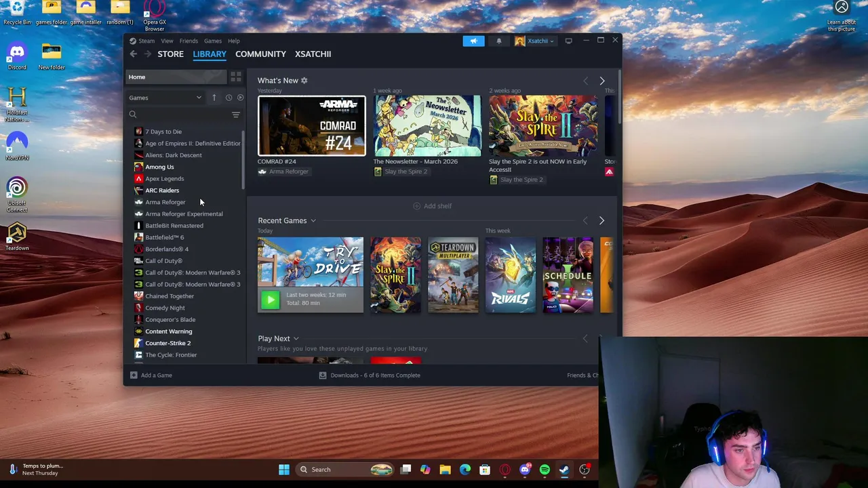Screen dimensions: 868x488
Task: Open Spotify from the taskbar
Action: (545, 469)
